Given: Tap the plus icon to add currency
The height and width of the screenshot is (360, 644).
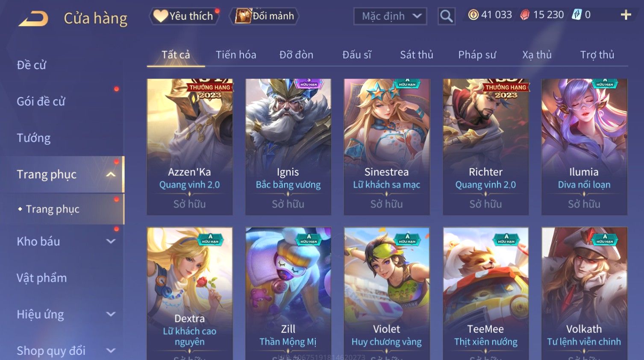Looking at the screenshot, I should coord(626,15).
